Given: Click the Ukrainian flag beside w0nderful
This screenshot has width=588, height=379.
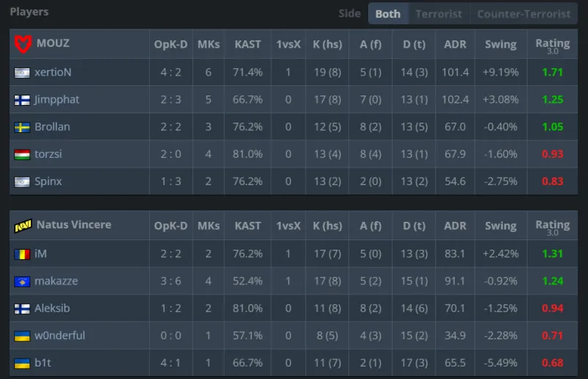Looking at the screenshot, I should pyautogui.click(x=22, y=336).
